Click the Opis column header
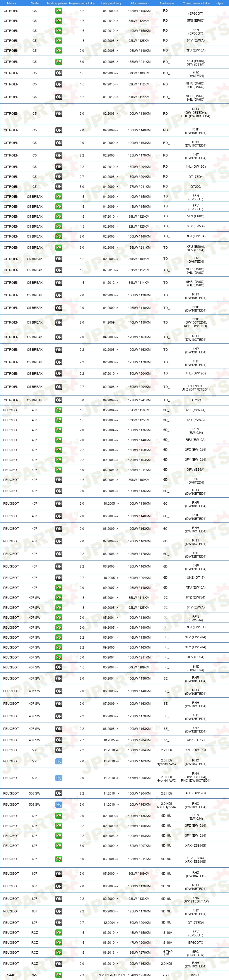Screen dimensions: 229x980 click(219, 3)
